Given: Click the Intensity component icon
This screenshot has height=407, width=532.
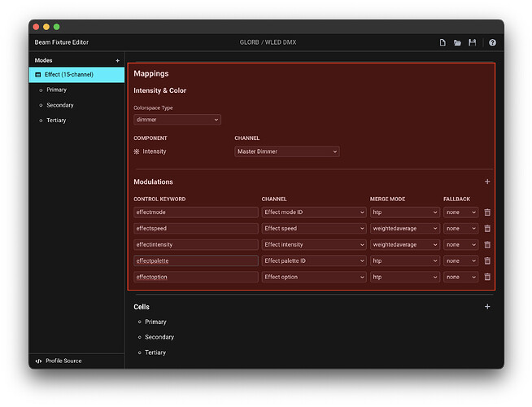Looking at the screenshot, I should point(137,151).
